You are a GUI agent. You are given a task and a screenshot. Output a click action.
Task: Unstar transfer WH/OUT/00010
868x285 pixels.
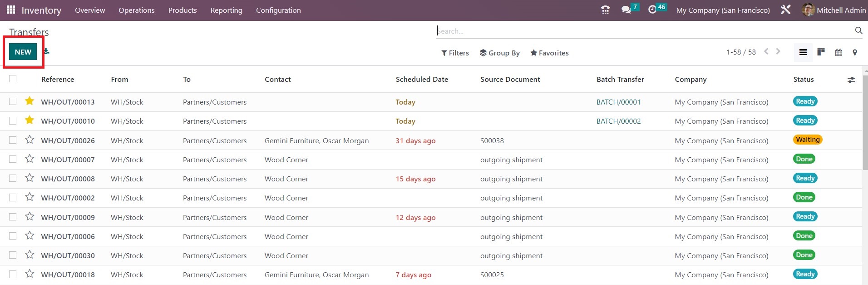pyautogui.click(x=30, y=120)
